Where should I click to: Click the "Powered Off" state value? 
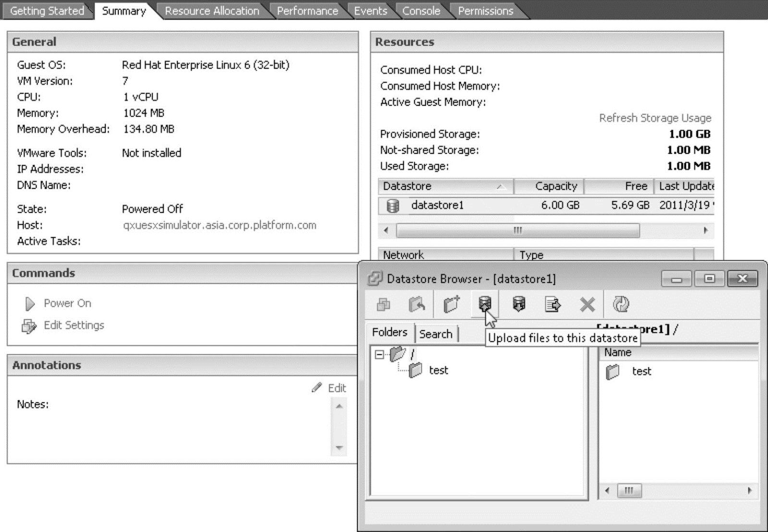coord(152,209)
